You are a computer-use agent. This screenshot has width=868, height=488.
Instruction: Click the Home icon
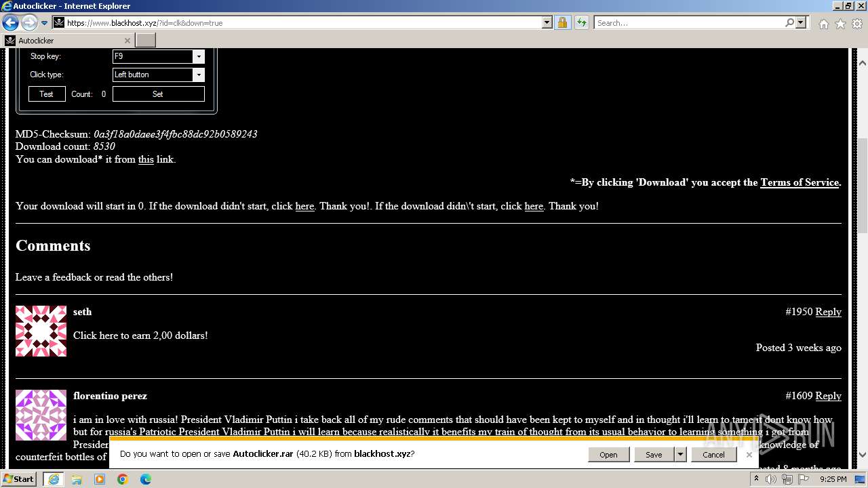coord(823,24)
